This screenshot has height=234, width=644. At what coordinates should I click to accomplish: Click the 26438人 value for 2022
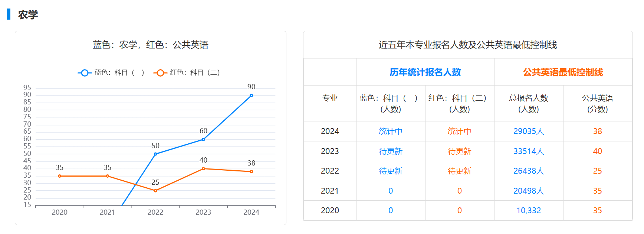pyautogui.click(x=528, y=171)
